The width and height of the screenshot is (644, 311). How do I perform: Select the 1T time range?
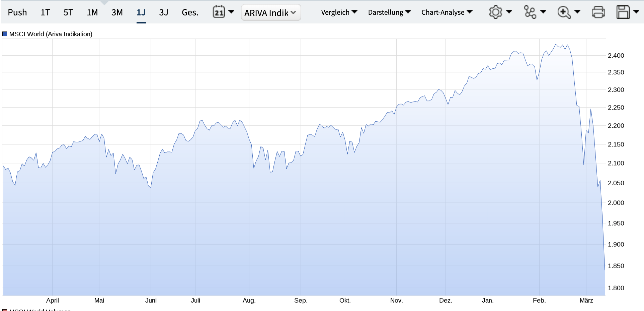click(x=45, y=12)
